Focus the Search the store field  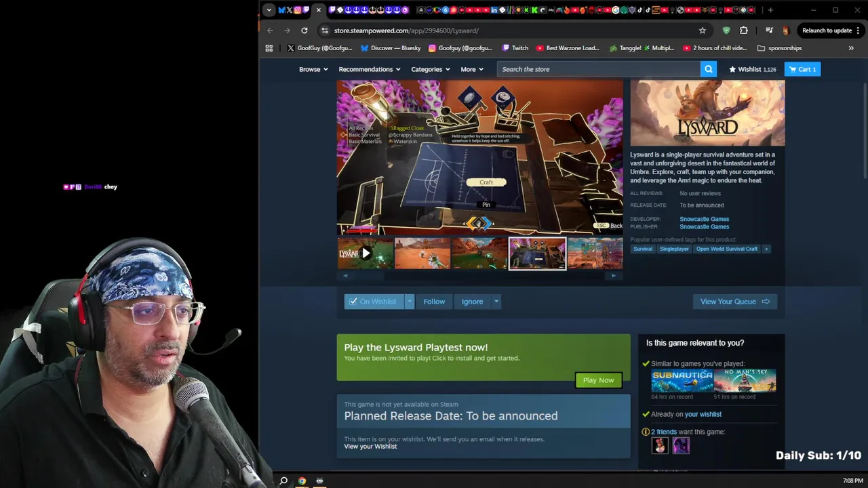click(599, 69)
